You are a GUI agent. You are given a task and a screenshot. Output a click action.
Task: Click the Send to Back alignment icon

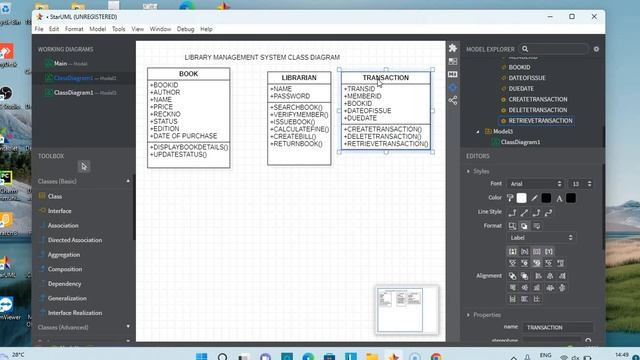pyautogui.click(x=524, y=276)
